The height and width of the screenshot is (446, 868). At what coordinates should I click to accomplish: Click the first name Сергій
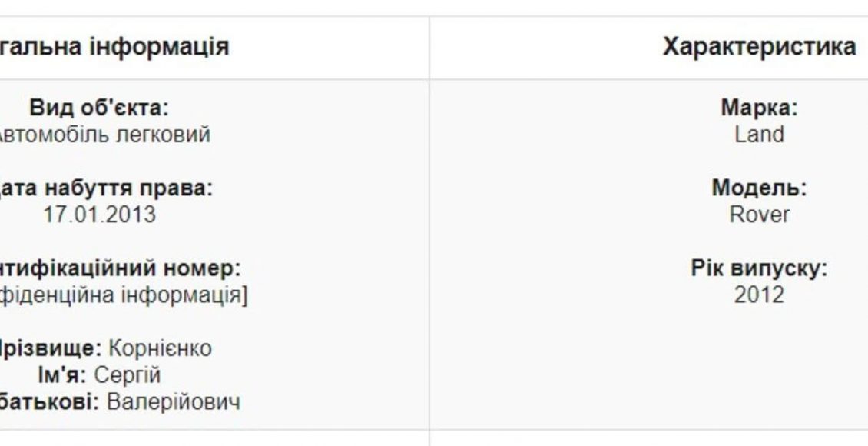127,375
